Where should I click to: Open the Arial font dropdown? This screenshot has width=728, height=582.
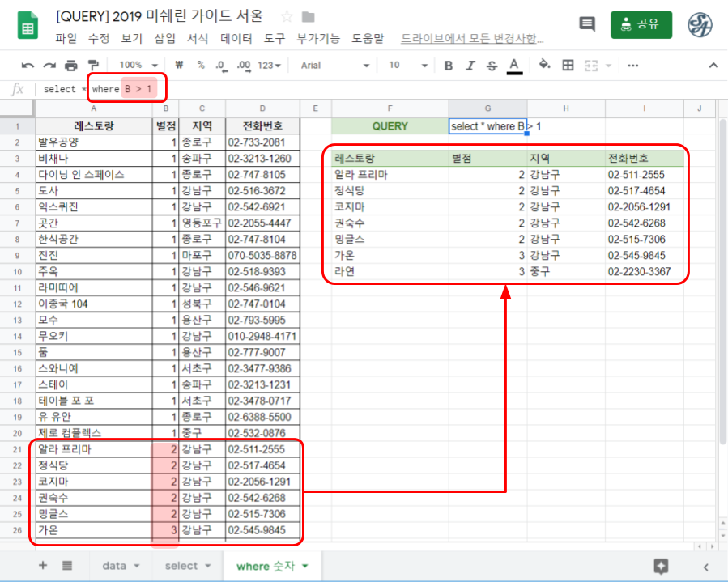pos(333,66)
